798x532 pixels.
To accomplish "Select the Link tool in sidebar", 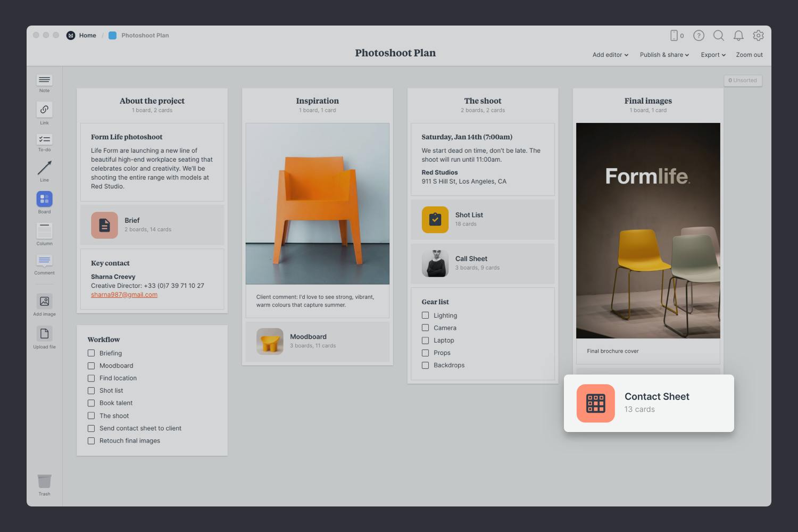I will coord(44,110).
